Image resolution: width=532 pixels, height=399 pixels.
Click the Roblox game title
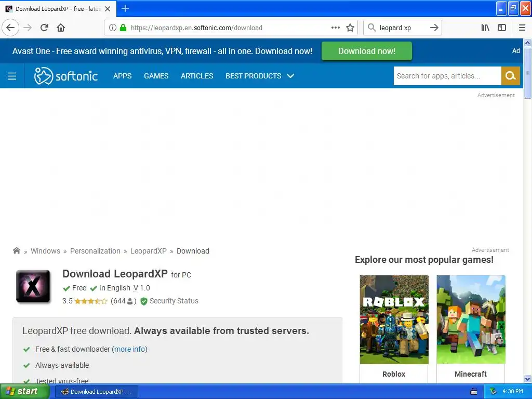394,374
